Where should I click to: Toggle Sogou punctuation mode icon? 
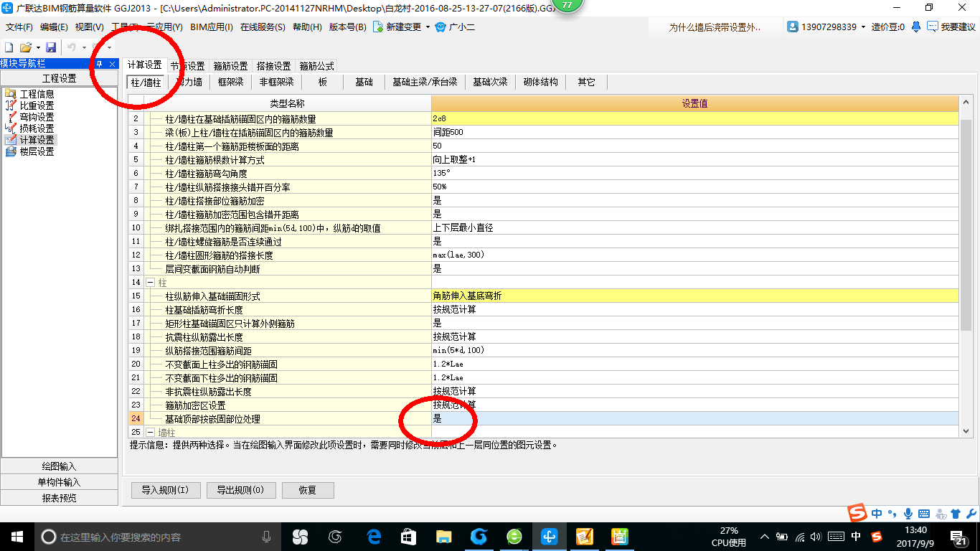[892, 514]
